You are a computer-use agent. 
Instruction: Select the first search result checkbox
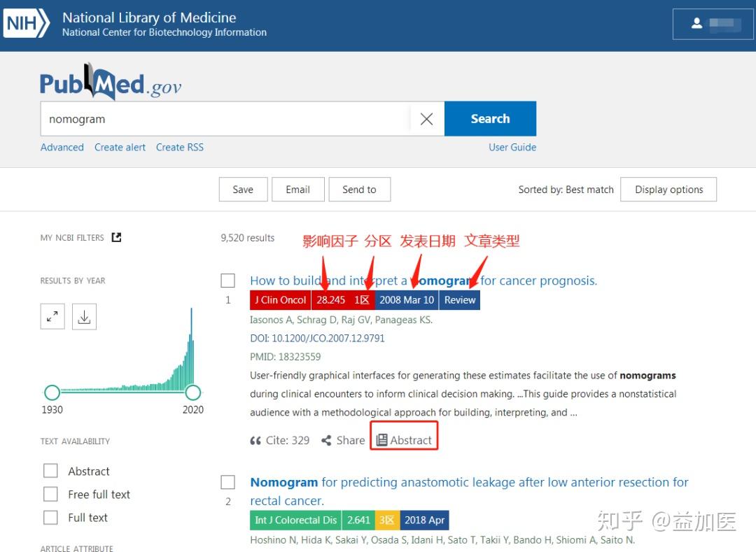coord(227,280)
